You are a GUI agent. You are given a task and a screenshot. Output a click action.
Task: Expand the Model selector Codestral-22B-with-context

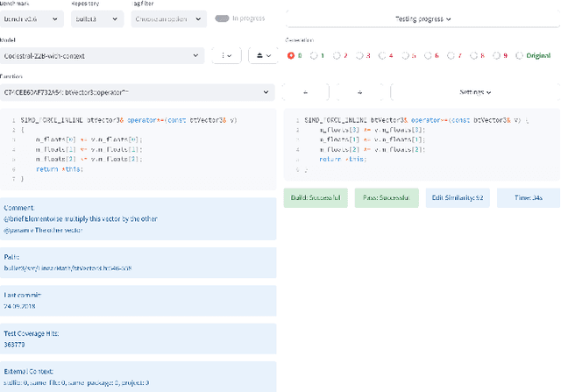pos(103,55)
